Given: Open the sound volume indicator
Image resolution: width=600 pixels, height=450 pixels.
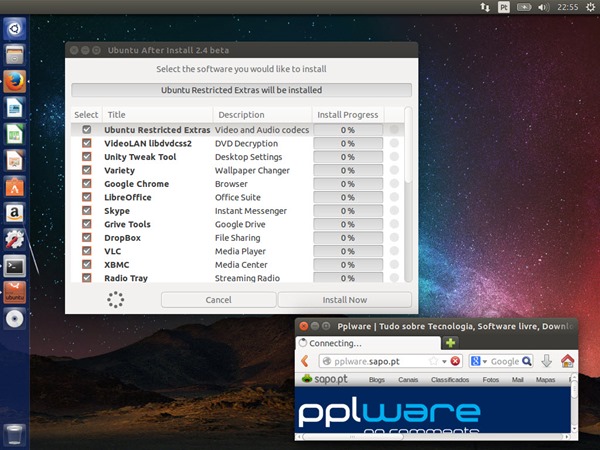Looking at the screenshot, I should (543, 7).
